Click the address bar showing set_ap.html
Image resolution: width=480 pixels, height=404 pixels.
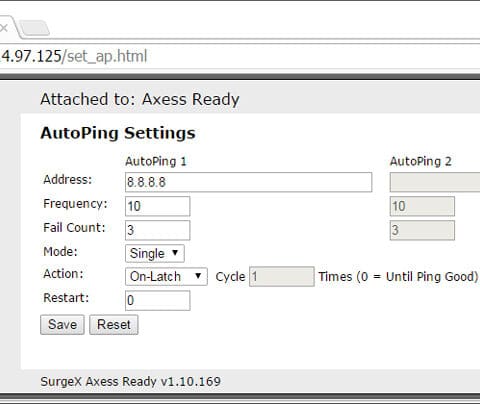click(240, 56)
